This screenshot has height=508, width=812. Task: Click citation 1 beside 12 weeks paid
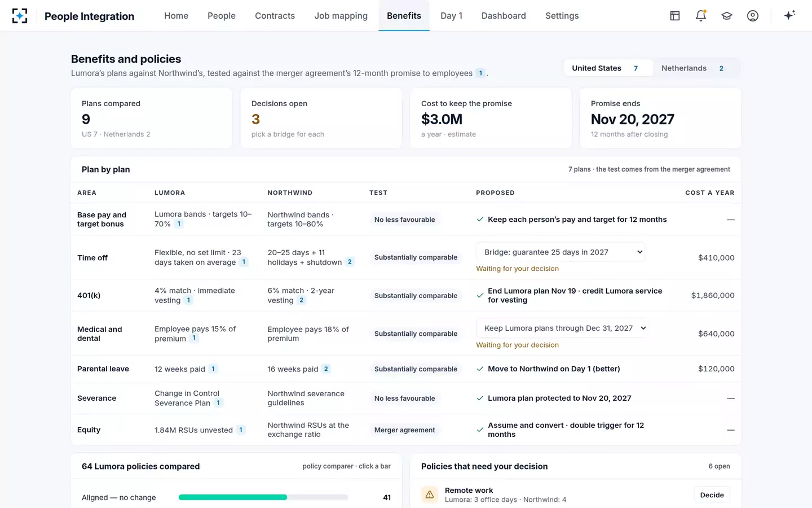click(x=213, y=369)
